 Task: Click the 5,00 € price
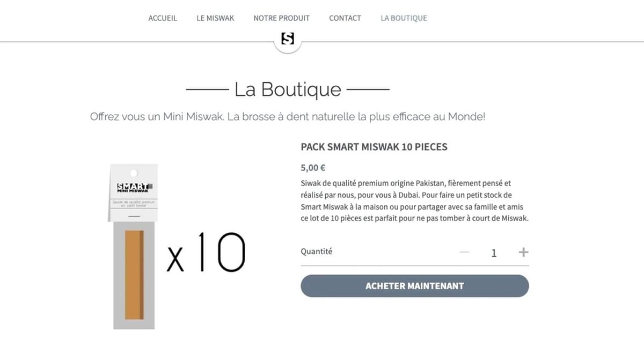(313, 167)
